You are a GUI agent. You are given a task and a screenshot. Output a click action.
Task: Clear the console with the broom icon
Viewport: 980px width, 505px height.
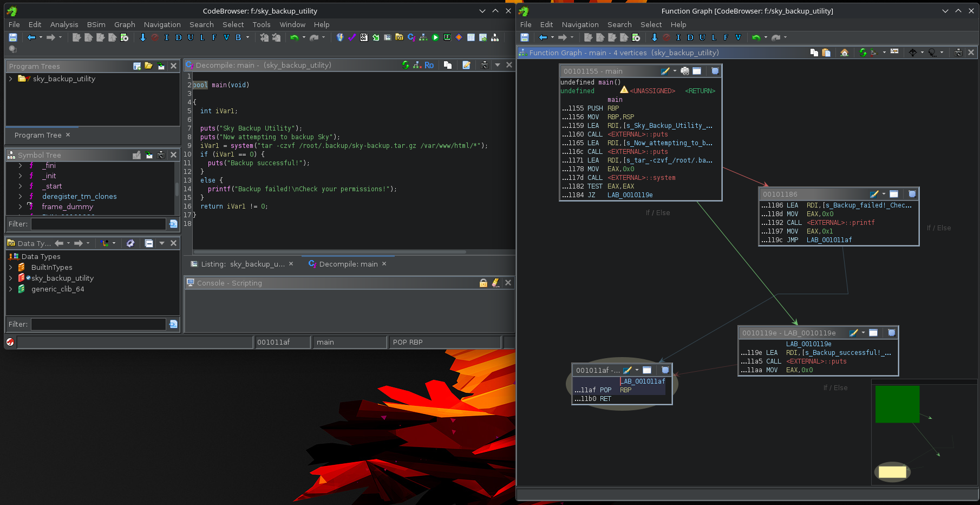[495, 283]
